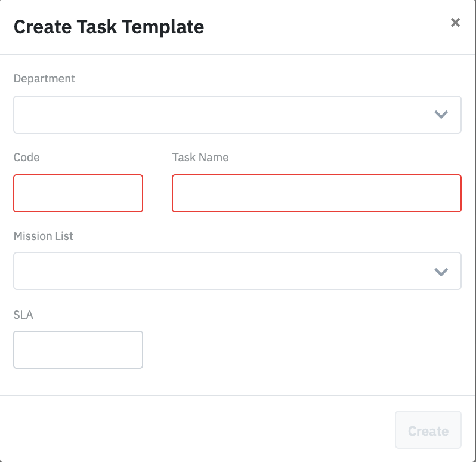Focus the Task Name input field
The height and width of the screenshot is (462, 476).
tap(316, 193)
